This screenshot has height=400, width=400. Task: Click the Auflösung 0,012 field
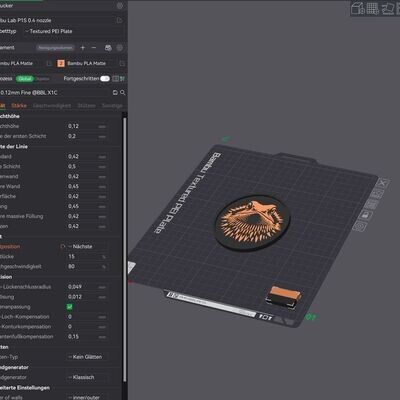87,297
